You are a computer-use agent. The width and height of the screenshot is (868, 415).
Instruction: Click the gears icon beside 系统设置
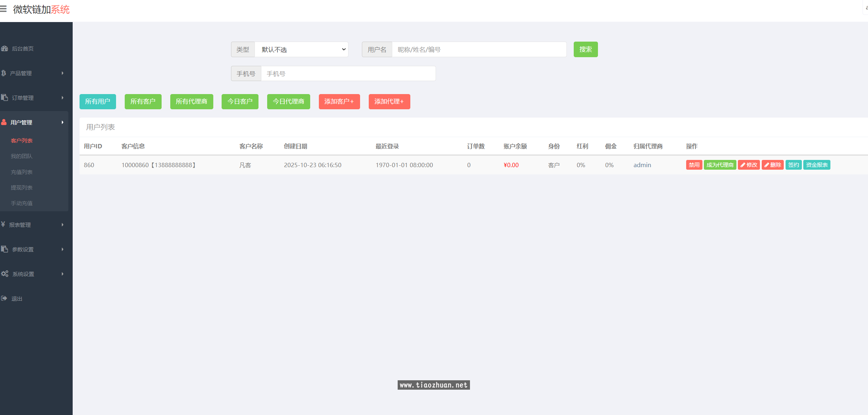(5, 274)
